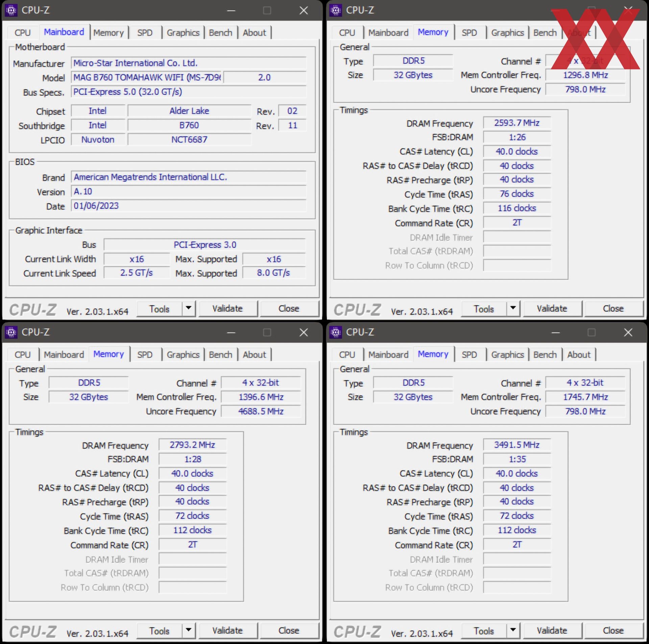Click Validate in the 2593.7 MHz window
Screen dimensions: 649x644
pos(552,309)
